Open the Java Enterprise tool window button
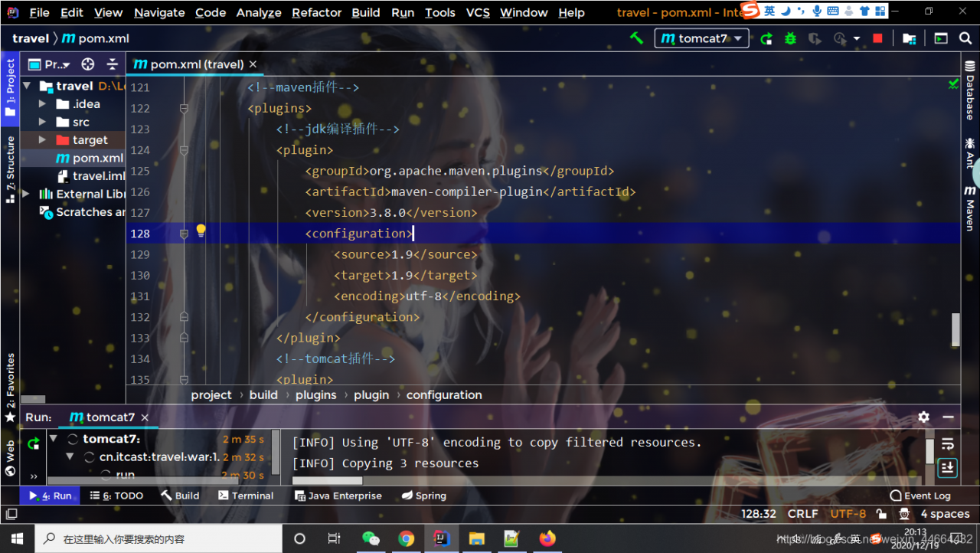This screenshot has height=553, width=980. point(338,496)
